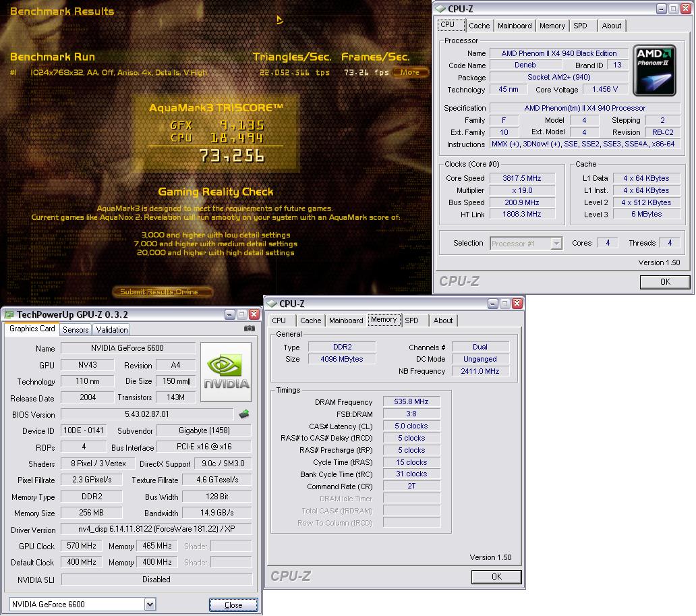The image size is (696, 616).
Task: Open the Processor #1 selection dropdown
Action: point(556,244)
